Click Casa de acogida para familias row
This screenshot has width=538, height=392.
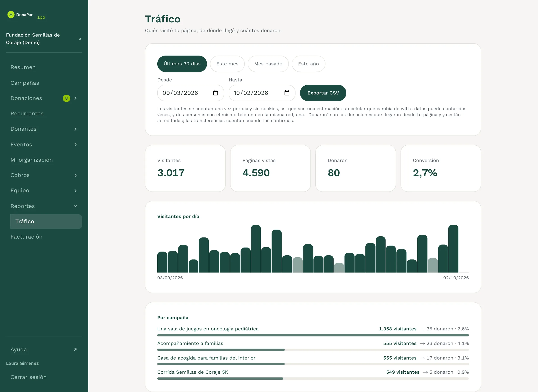click(313, 361)
